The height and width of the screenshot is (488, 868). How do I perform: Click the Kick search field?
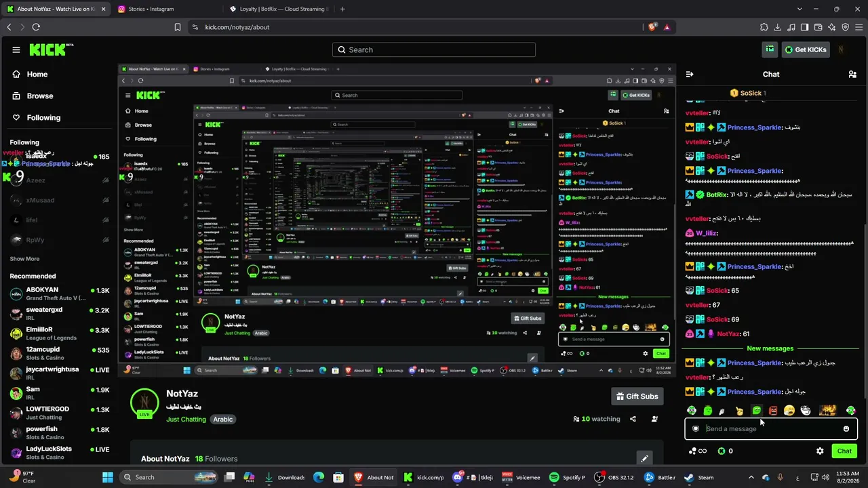434,49
